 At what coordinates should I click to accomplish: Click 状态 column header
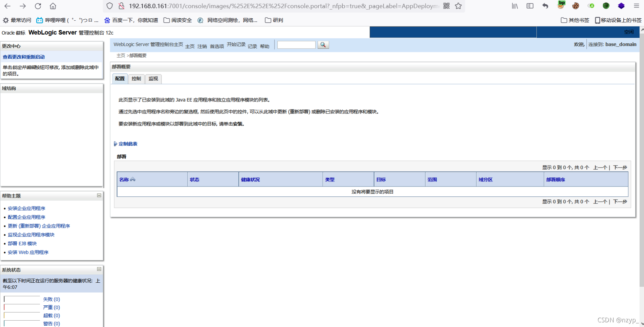click(x=194, y=180)
